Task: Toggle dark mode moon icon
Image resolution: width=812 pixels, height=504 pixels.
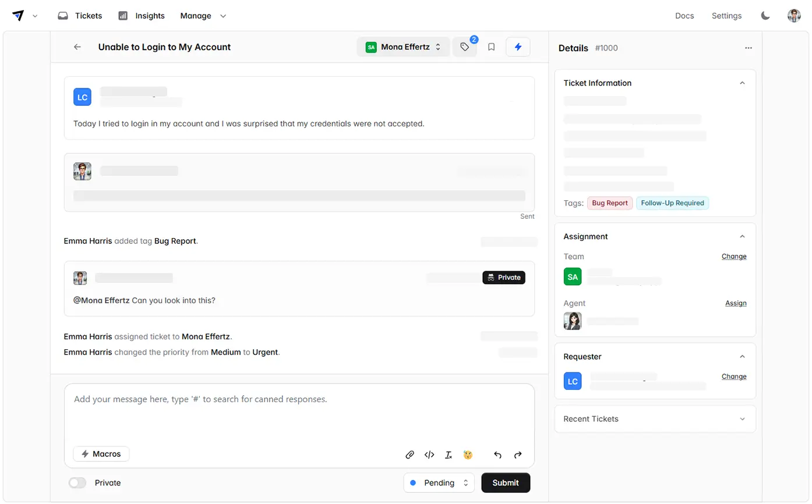Action: pyautogui.click(x=765, y=16)
